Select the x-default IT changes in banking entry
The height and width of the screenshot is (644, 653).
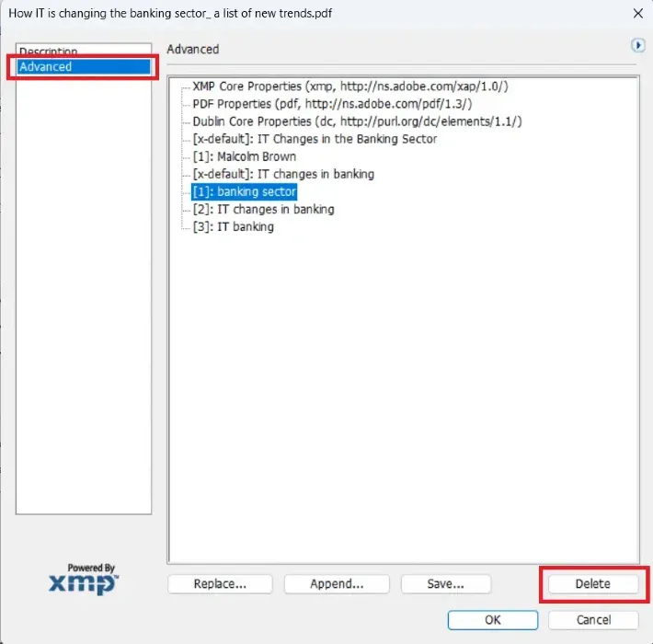tap(283, 174)
